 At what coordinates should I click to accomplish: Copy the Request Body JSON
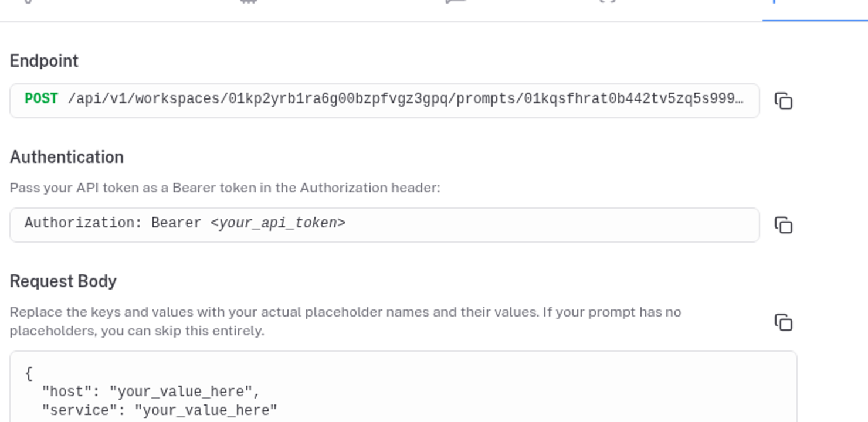pyautogui.click(x=784, y=322)
